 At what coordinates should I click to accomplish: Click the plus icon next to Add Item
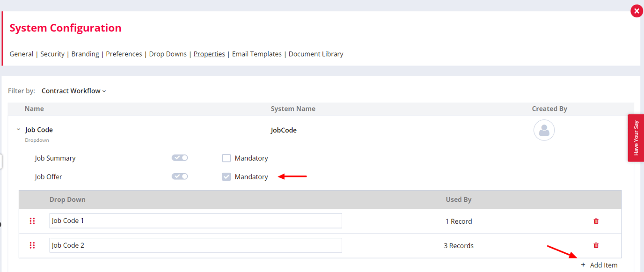click(583, 265)
